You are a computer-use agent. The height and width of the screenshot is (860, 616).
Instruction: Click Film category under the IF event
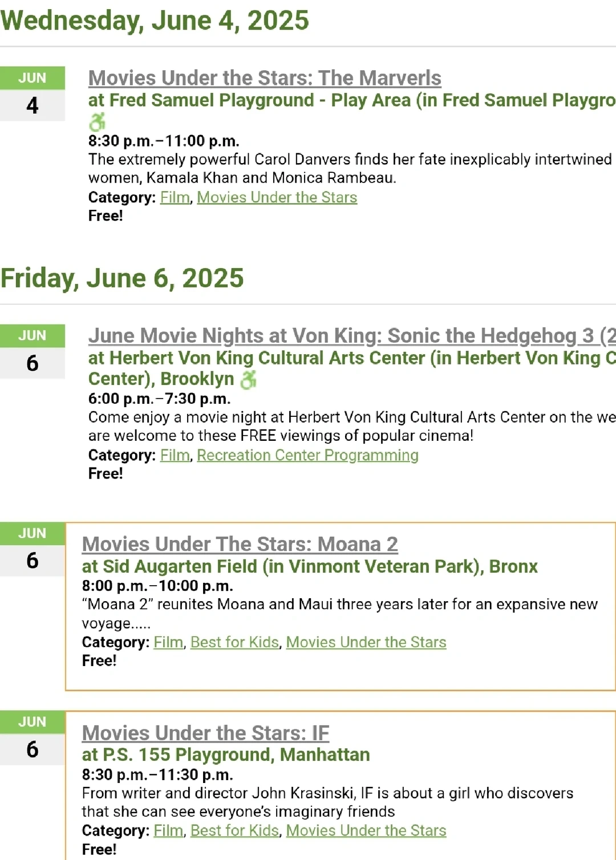(x=168, y=830)
